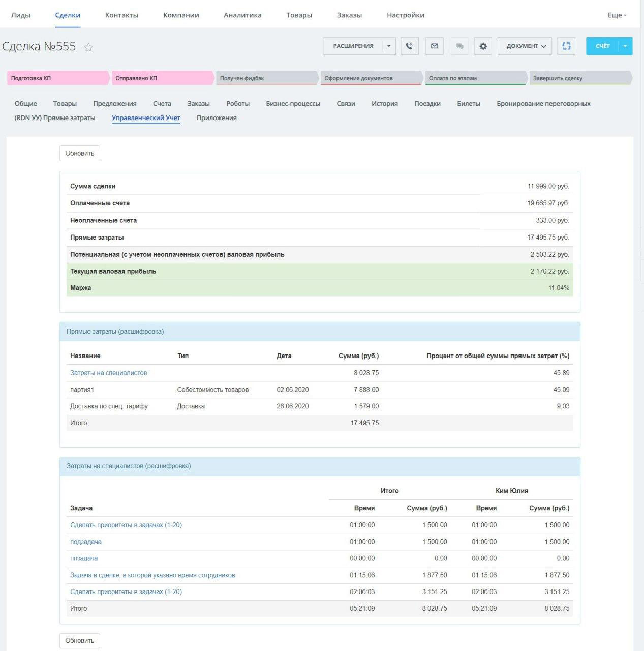Viewport: 644px width, 651px height.
Task: Open the gear settings icon
Action: pyautogui.click(x=483, y=46)
